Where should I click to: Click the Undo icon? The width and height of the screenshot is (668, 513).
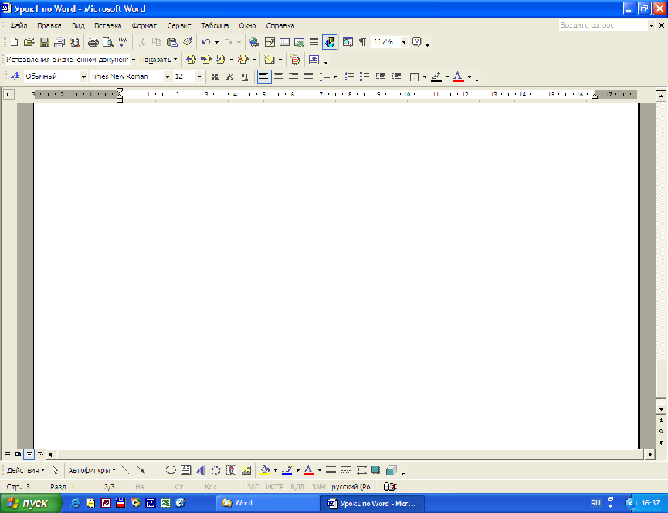coord(205,43)
